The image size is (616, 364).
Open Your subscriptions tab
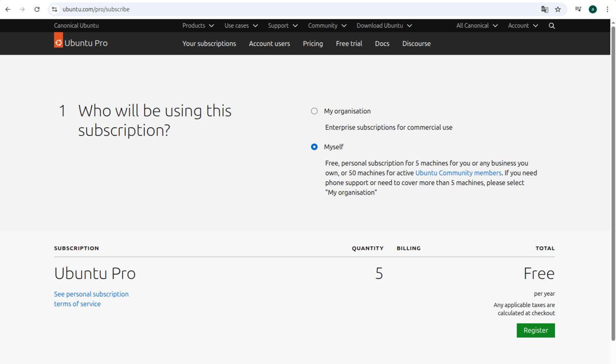click(x=209, y=44)
